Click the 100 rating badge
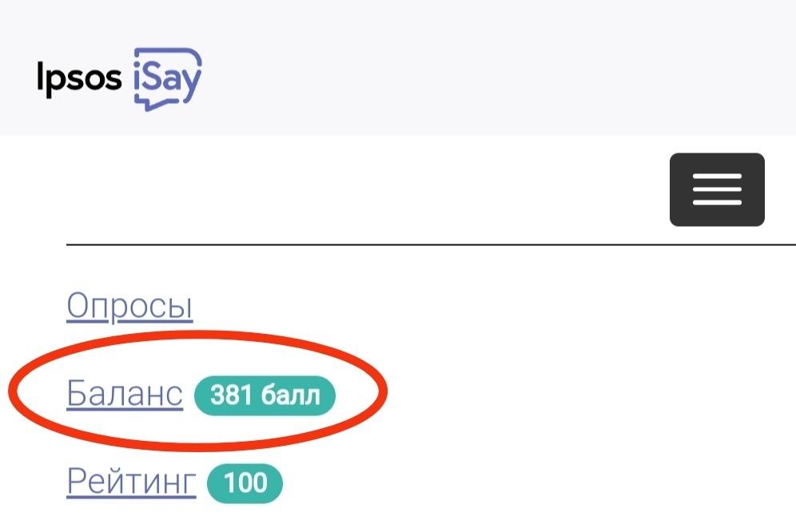 pyautogui.click(x=245, y=483)
